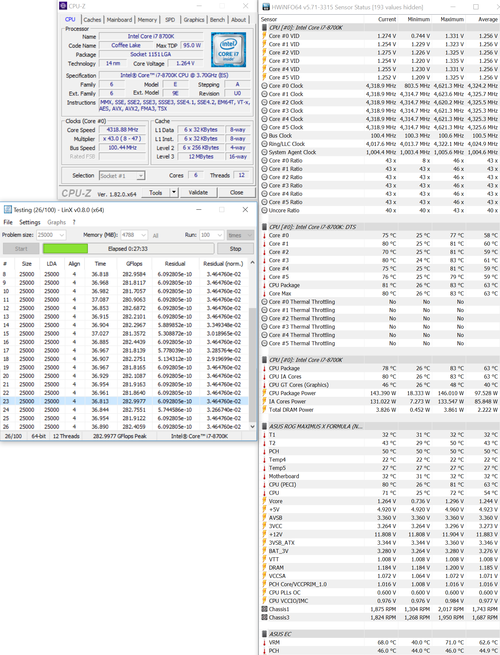Select the ASUS ROG MAXIMUS X FORMULA group header
500x655 pixels.
[379, 426]
